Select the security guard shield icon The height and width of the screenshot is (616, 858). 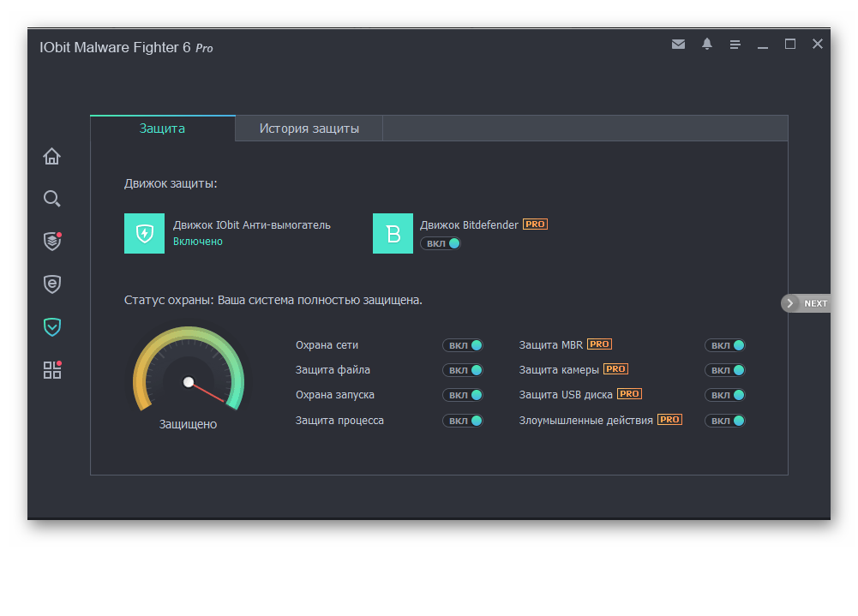pyautogui.click(x=52, y=326)
